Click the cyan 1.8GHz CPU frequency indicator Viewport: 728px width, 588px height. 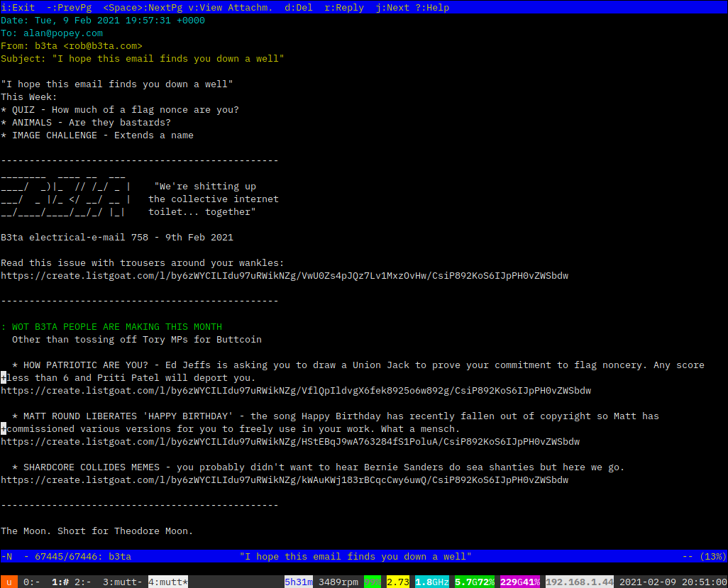[x=432, y=582]
